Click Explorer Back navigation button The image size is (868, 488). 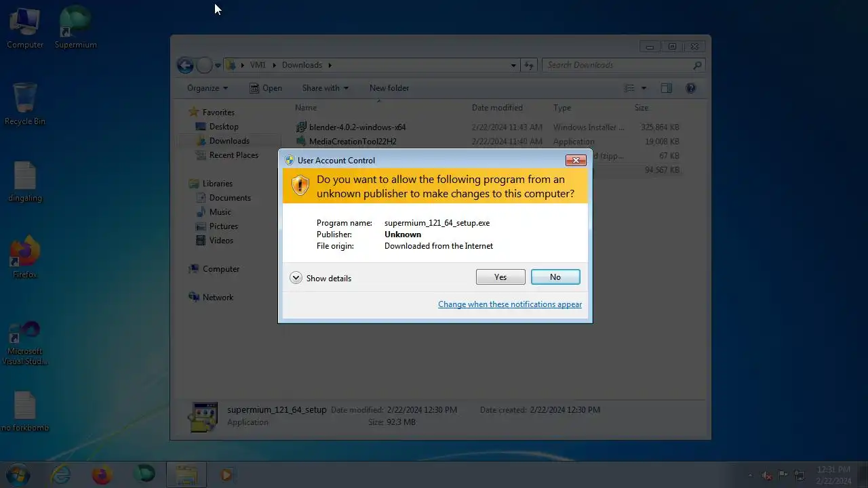[x=185, y=65]
